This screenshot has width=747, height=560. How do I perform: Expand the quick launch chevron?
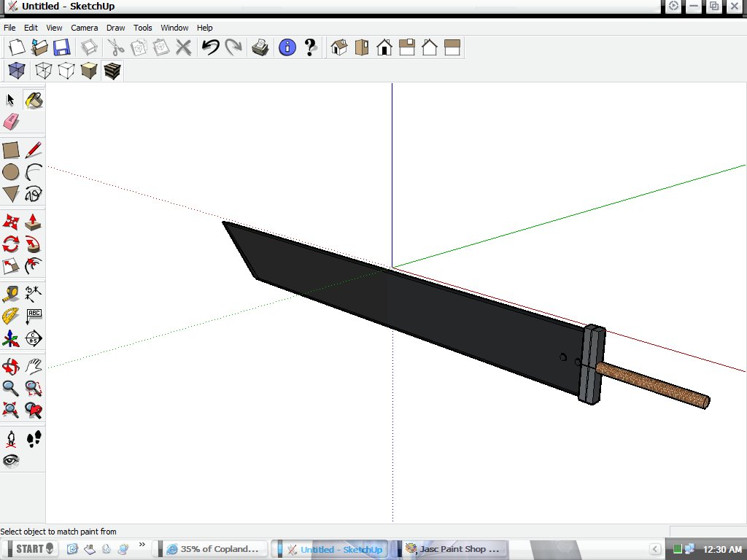point(142,545)
